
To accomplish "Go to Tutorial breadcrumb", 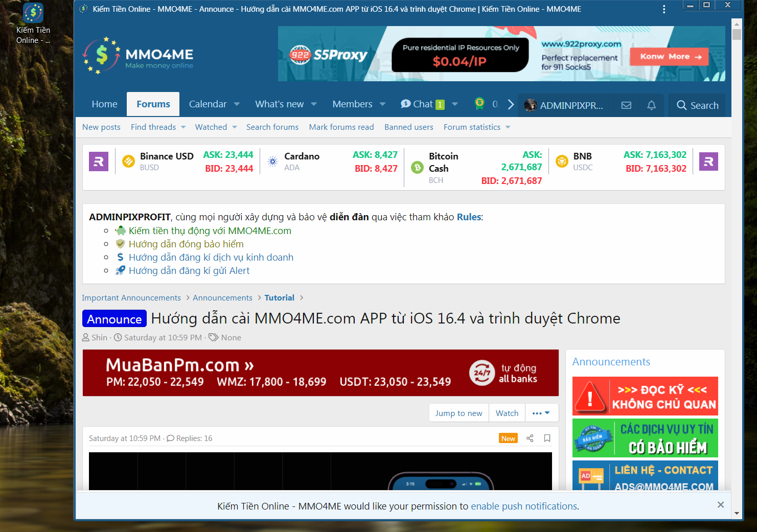I will coord(279,298).
